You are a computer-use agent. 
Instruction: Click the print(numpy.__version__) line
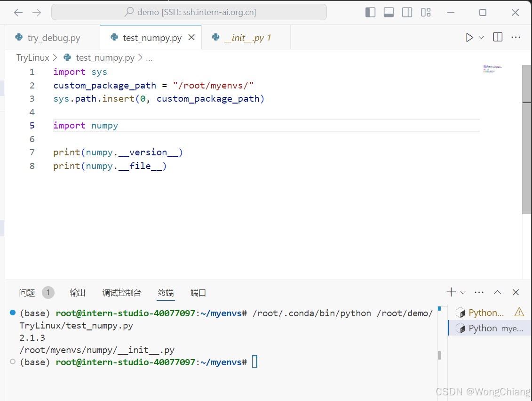118,152
